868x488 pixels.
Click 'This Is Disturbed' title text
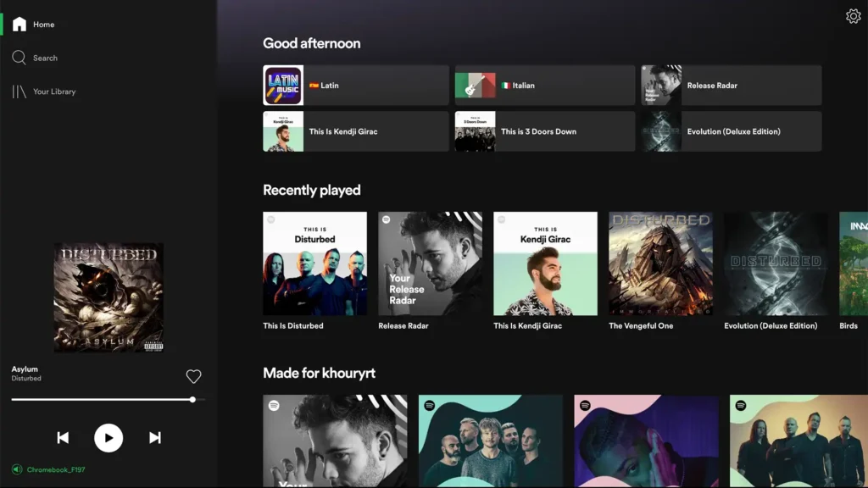(292, 326)
